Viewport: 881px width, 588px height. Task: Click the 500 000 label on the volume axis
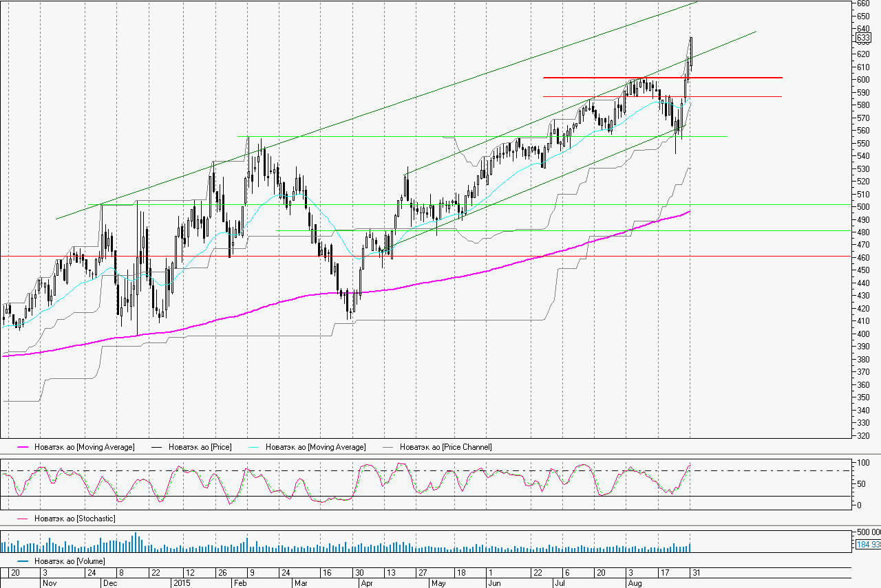[867, 532]
